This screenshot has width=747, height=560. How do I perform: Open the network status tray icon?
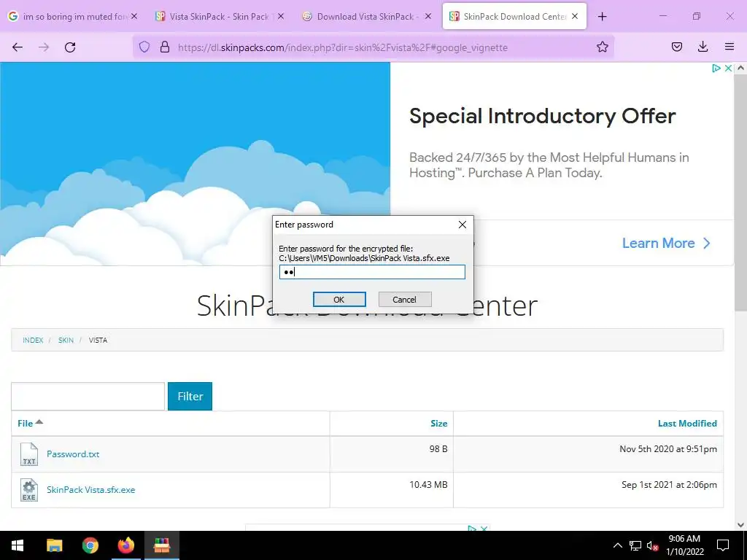point(635,545)
